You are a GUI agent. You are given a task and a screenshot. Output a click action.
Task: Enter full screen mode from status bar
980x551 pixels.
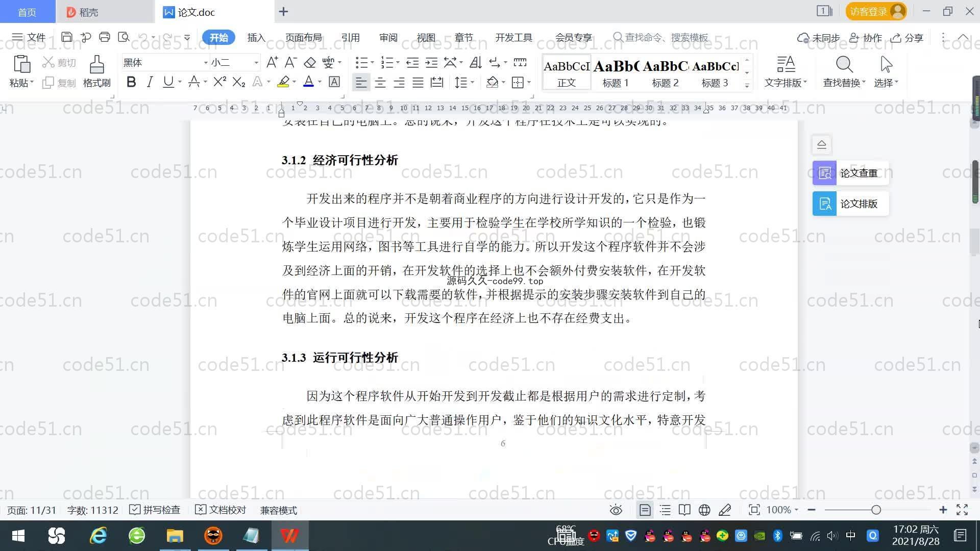pos(962,510)
